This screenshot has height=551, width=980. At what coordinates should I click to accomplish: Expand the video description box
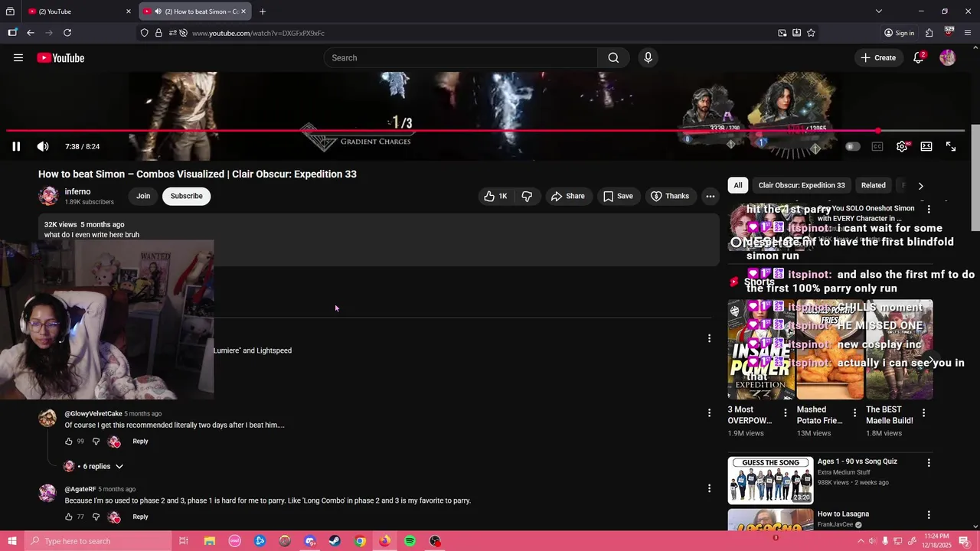coord(379,240)
